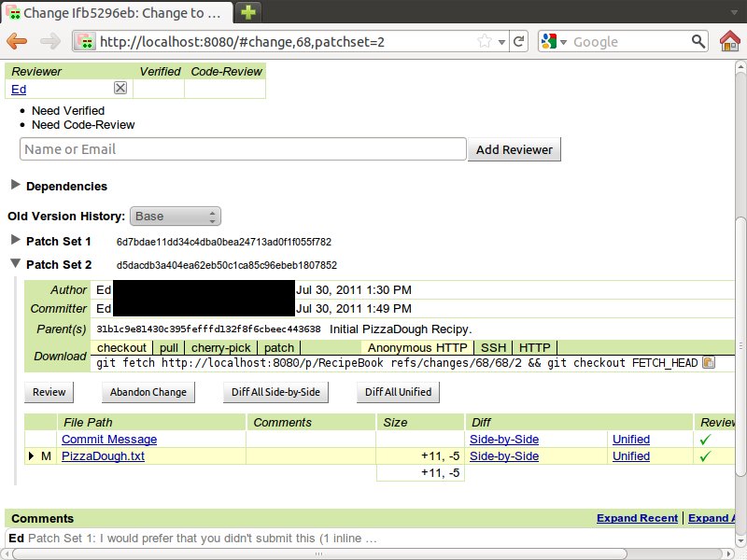The image size is (747, 560).
Task: Click the search magnifier icon
Action: (x=698, y=42)
